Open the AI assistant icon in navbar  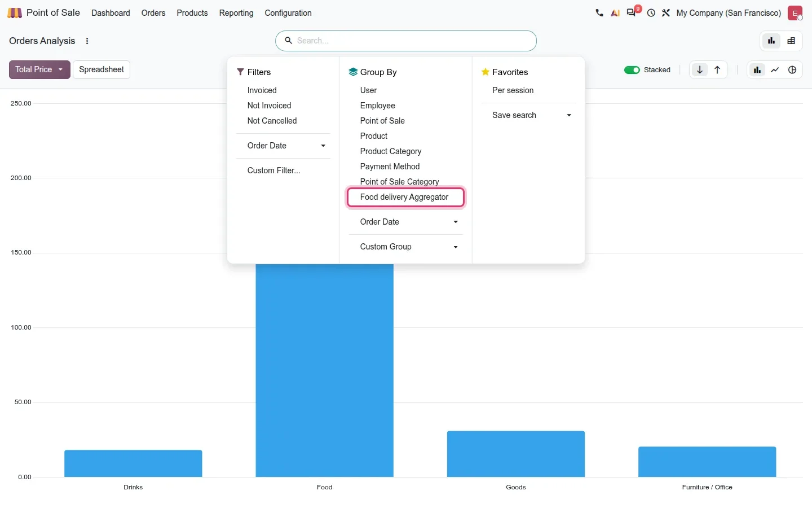(x=615, y=13)
